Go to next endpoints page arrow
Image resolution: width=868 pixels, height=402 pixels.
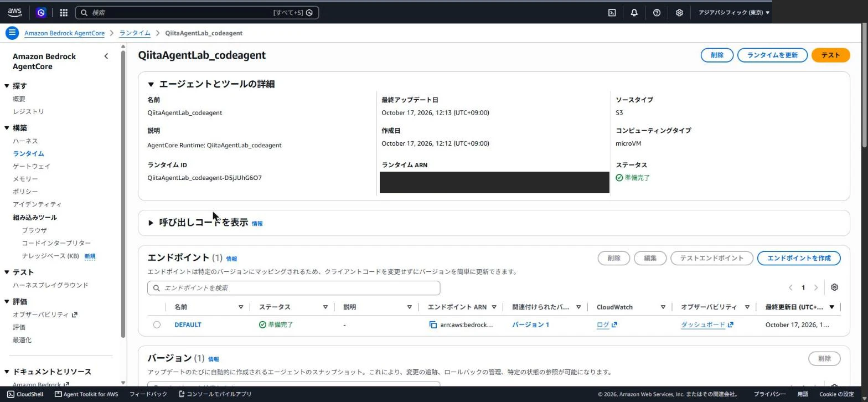click(x=815, y=287)
